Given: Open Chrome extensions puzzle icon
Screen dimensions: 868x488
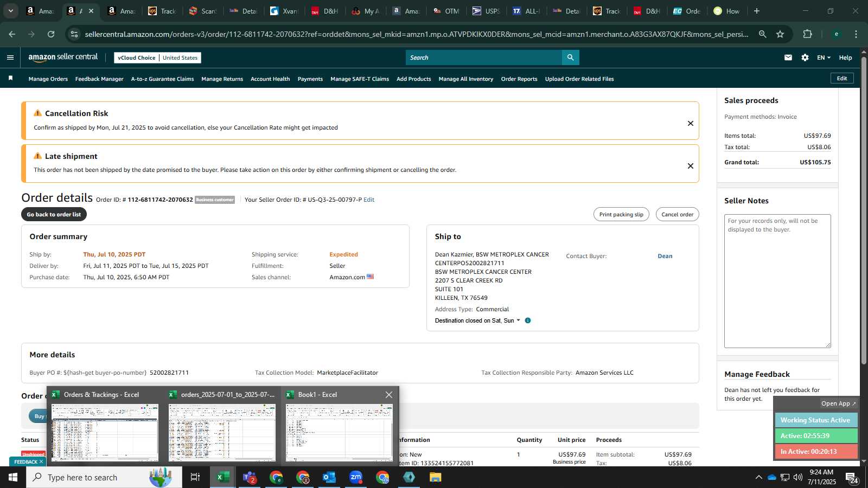Looking at the screenshot, I should tap(807, 34).
